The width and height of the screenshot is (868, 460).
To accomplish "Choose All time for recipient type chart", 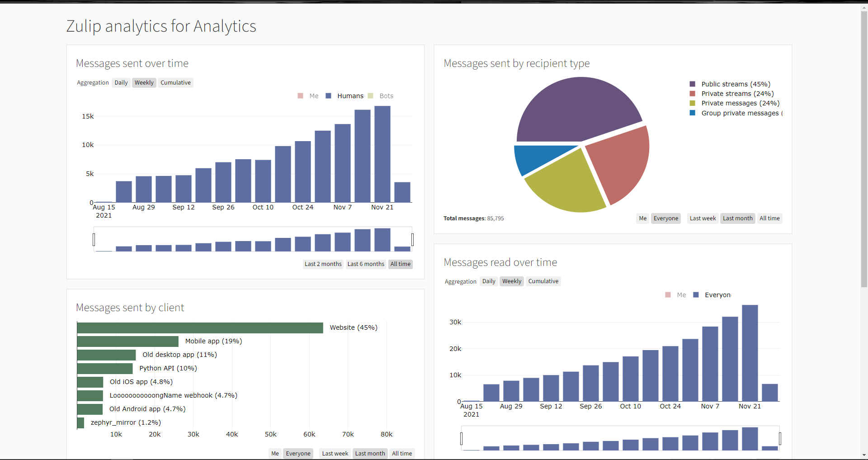I will [769, 218].
